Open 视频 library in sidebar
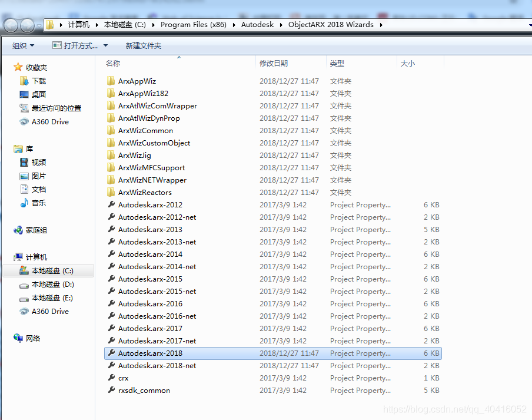Screen dimensions: 532x420 [x=39, y=163]
